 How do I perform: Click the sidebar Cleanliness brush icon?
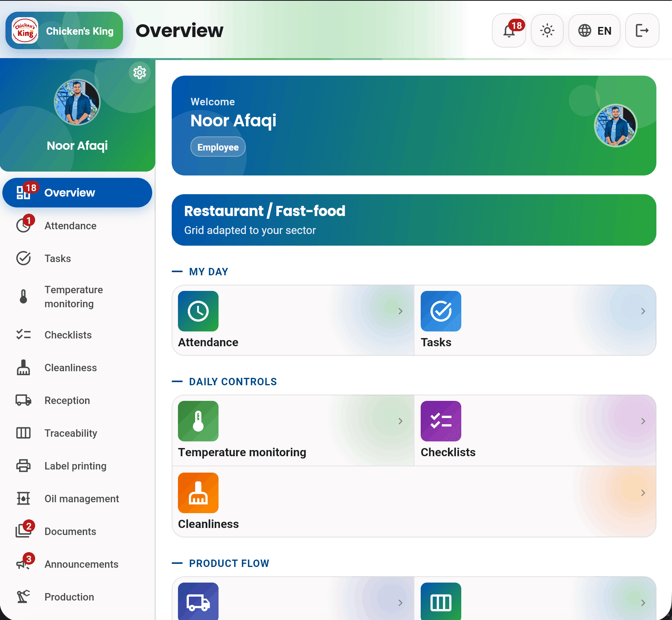pos(23,368)
